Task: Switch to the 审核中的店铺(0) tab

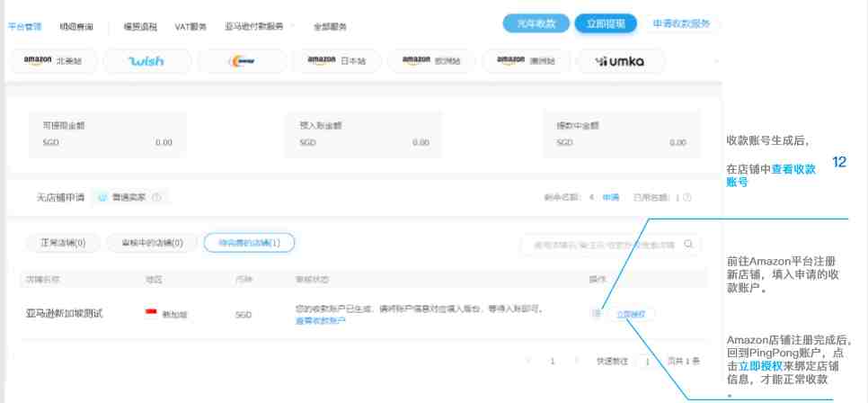Action: pyautogui.click(x=152, y=243)
